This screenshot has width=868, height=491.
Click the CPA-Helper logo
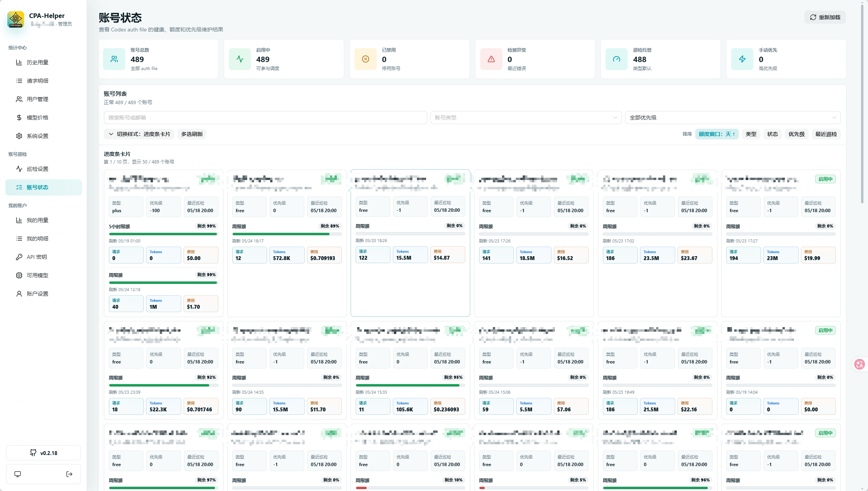coord(16,19)
